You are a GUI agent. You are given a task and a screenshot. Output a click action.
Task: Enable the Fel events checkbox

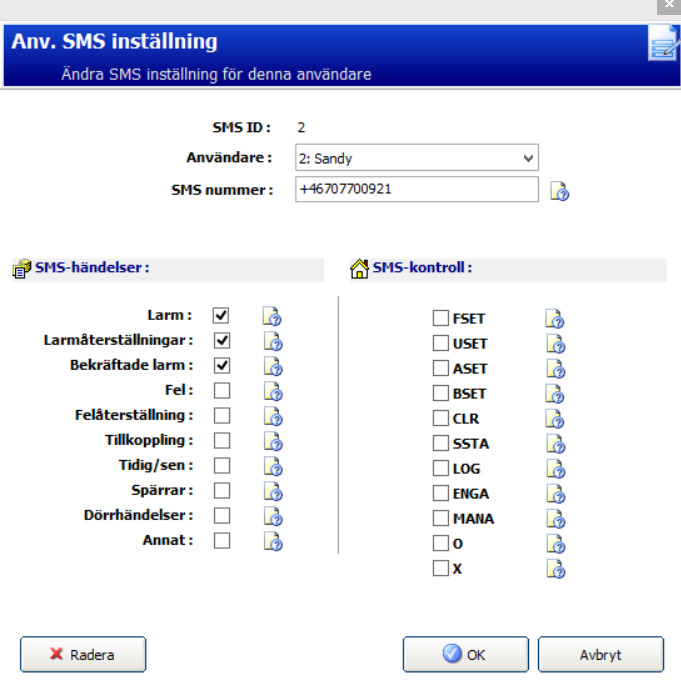(222, 390)
